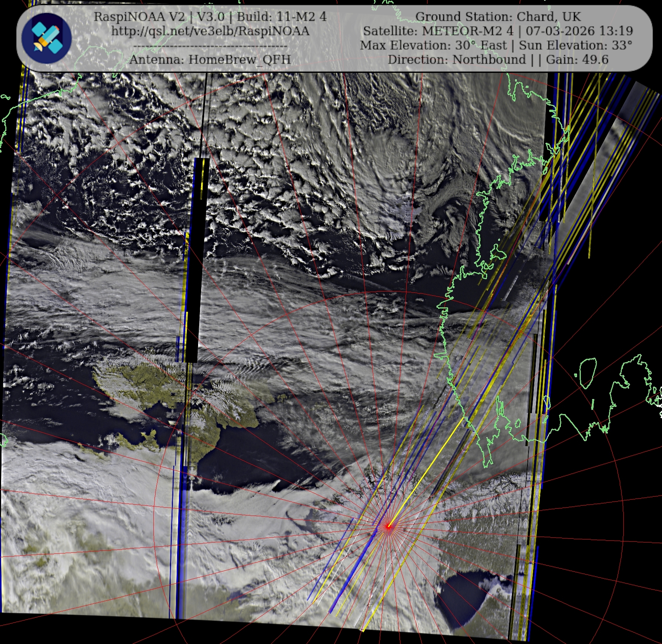Click the red ground station center marker
The height and width of the screenshot is (644, 662).
[x=388, y=527]
